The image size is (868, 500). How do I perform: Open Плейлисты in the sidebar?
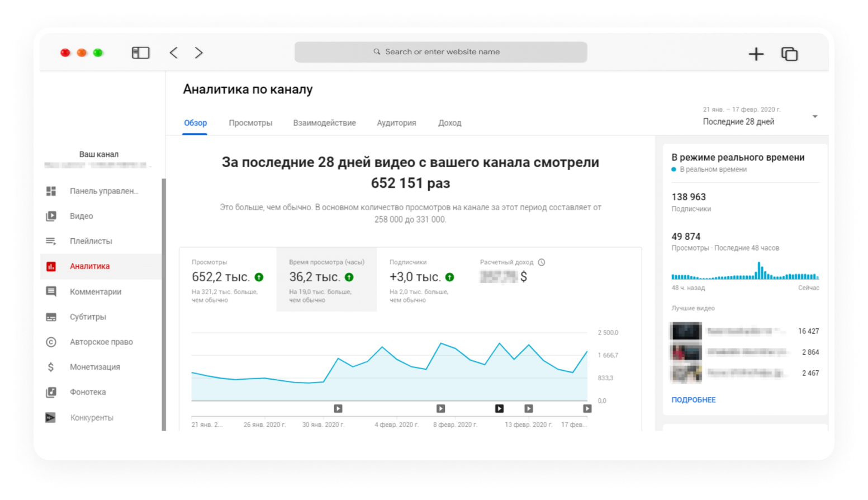(x=101, y=241)
